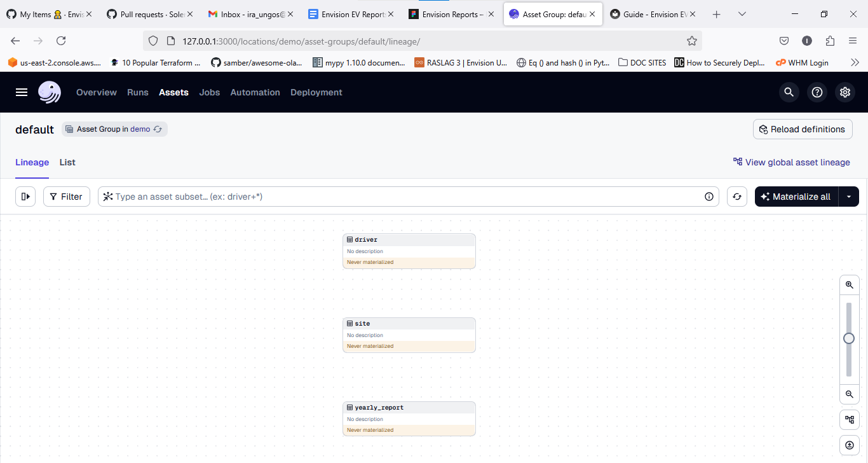Open a new browser tab

pyautogui.click(x=717, y=14)
